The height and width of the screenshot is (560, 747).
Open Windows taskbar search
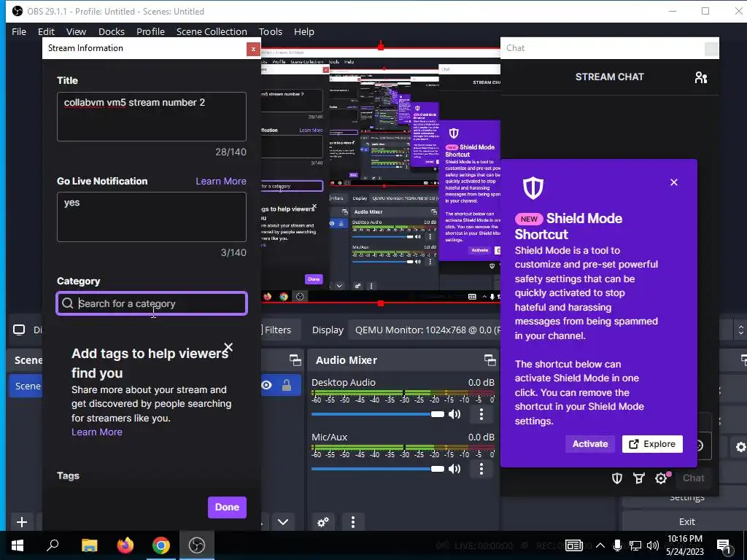pos(53,545)
